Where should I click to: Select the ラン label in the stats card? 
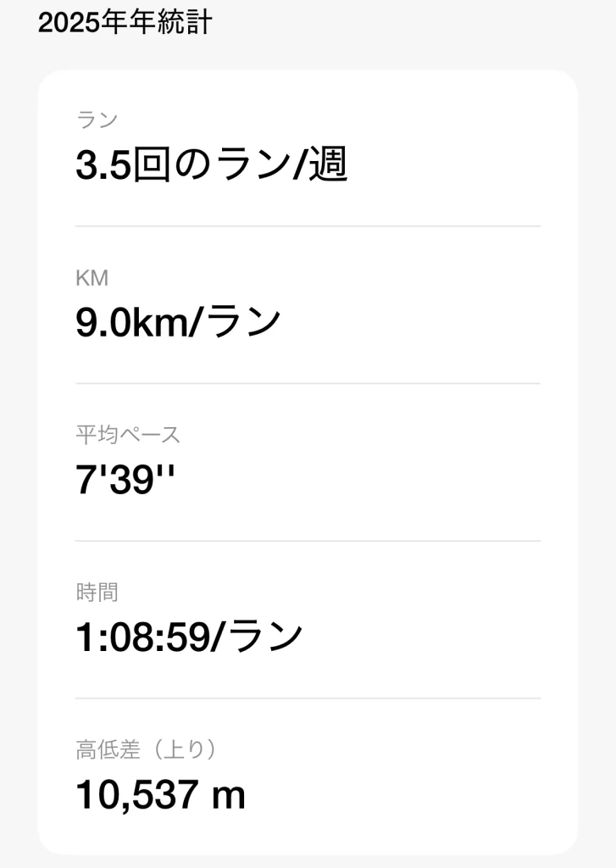pyautogui.click(x=97, y=120)
